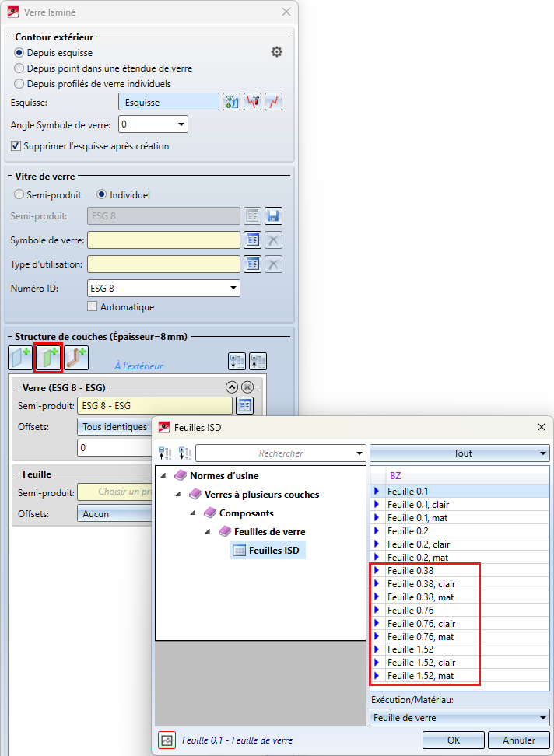Enable the Automatique checkbox

click(92, 306)
